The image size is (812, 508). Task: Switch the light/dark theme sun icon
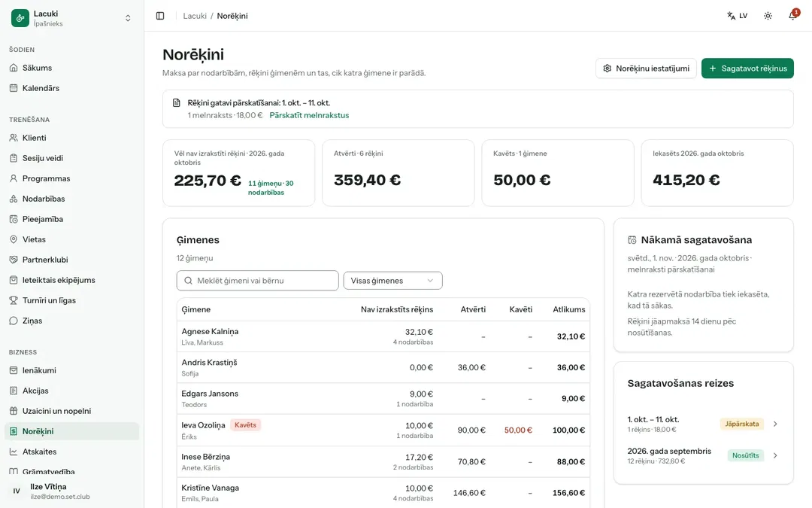pyautogui.click(x=768, y=16)
